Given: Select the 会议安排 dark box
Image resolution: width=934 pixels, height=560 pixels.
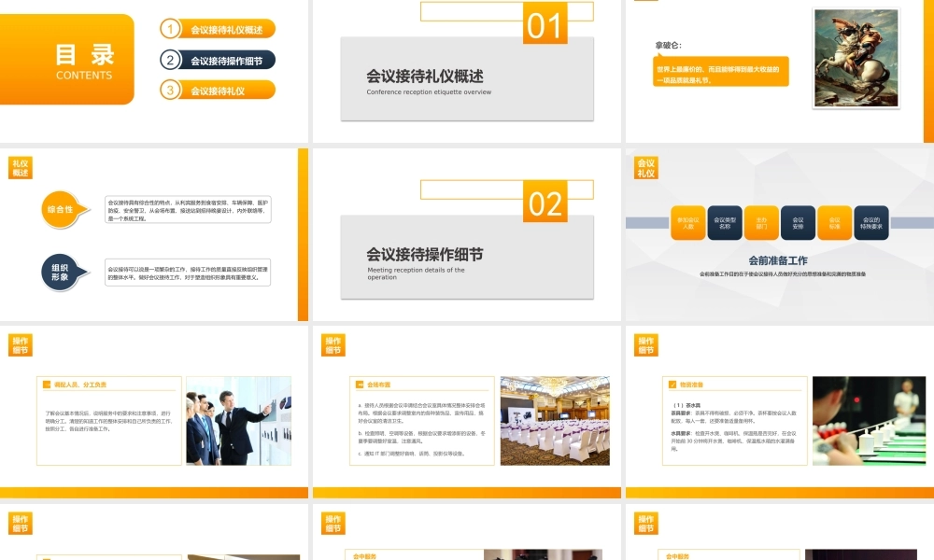Looking at the screenshot, I should coord(799,223).
